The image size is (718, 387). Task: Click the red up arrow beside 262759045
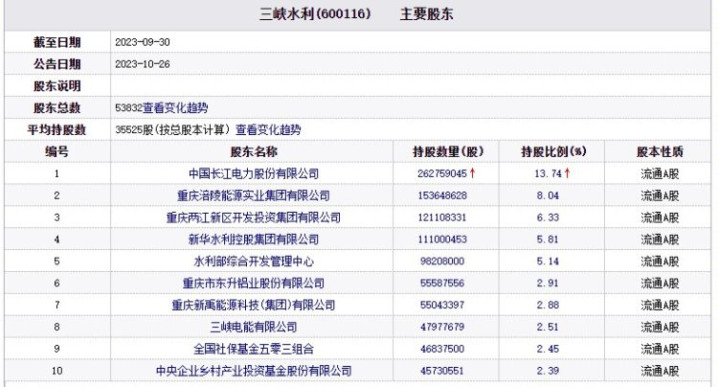(473, 174)
